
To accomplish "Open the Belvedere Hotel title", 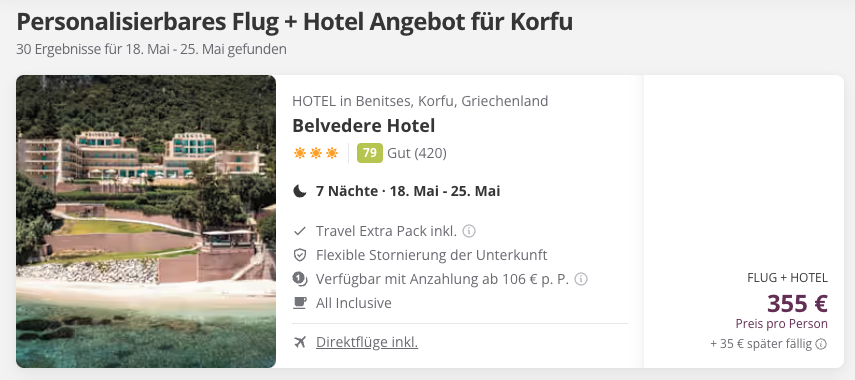I will tap(364, 126).
